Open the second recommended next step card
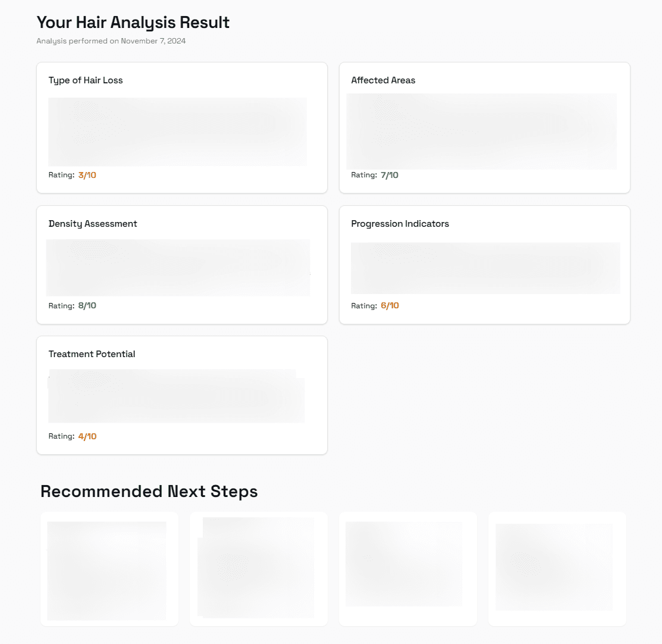The width and height of the screenshot is (662, 644). [258, 569]
